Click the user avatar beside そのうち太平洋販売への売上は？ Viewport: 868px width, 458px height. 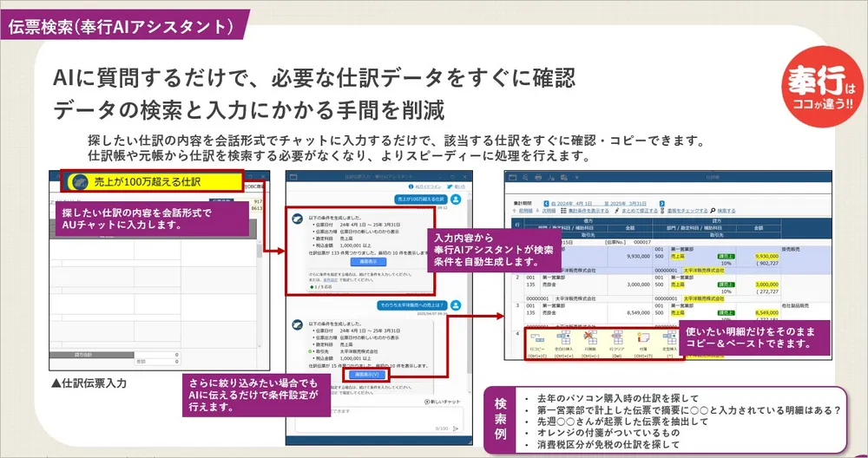456,305
